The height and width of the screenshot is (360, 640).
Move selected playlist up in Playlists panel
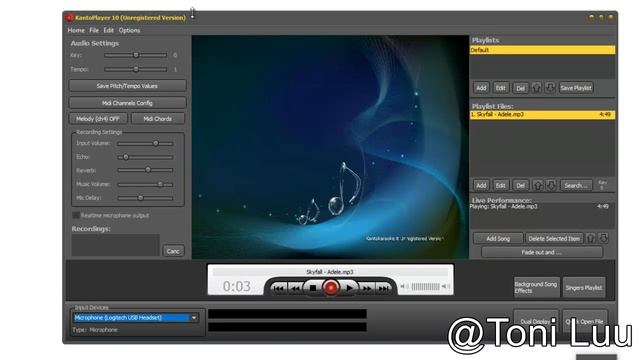(536, 88)
